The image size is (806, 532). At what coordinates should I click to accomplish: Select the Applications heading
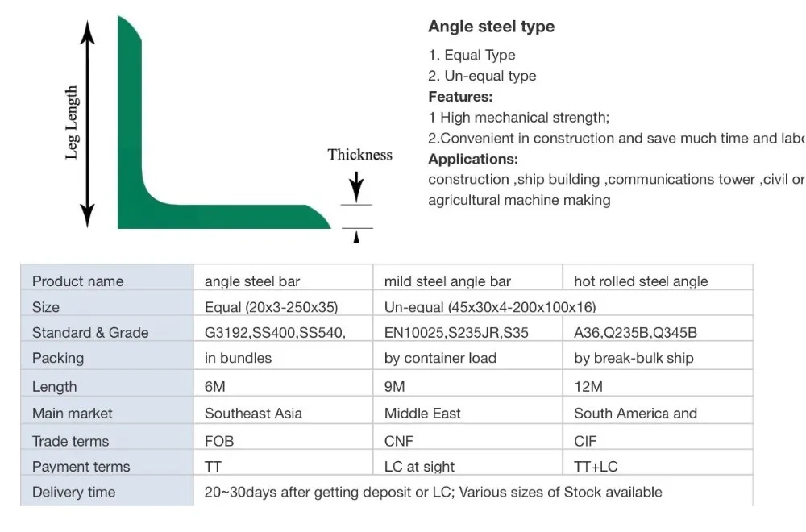coord(473,159)
